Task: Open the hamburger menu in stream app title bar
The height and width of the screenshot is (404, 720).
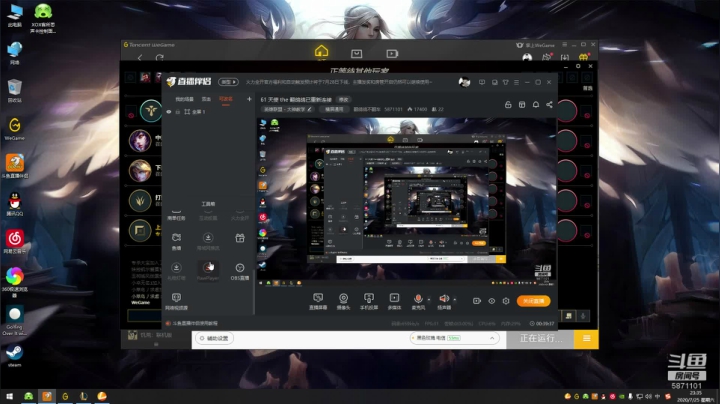Action: coord(516,82)
